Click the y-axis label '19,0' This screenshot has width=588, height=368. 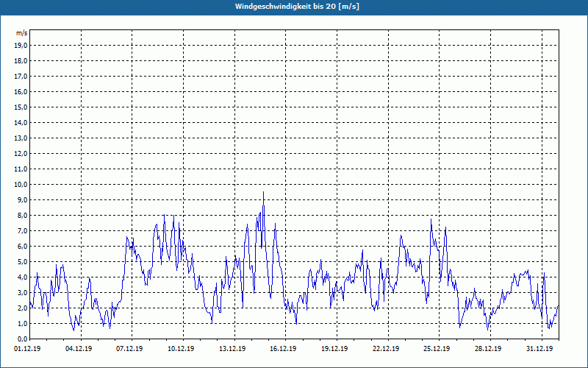click(x=21, y=46)
